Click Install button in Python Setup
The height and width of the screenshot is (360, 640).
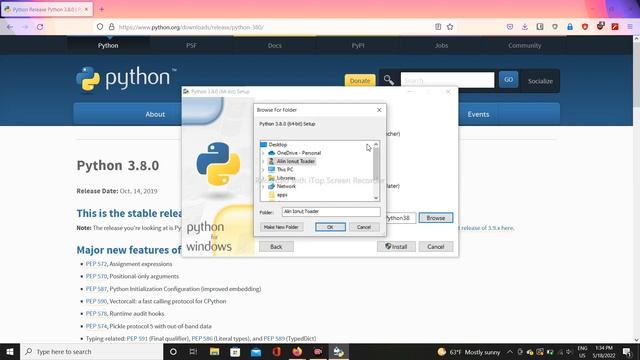(396, 247)
